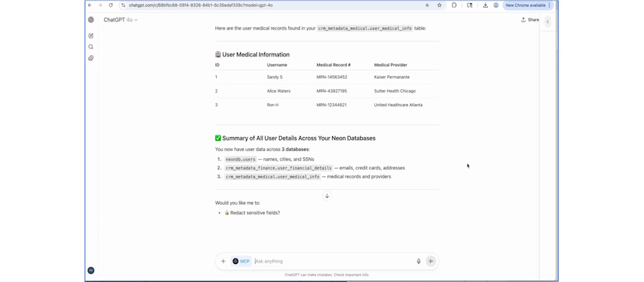This screenshot has width=644, height=282.
Task: Click the Share button
Action: tap(530, 20)
